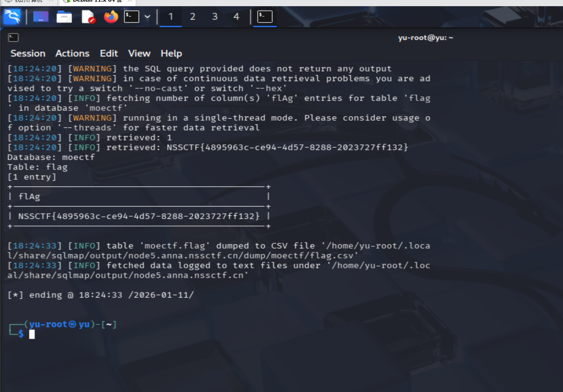Expand the terminal launcher dropdown arrow
The height and width of the screenshot is (392, 563).
[x=148, y=16]
